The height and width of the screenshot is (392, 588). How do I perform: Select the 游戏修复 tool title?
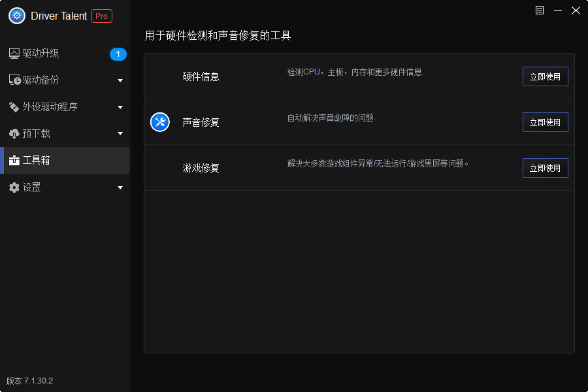(x=201, y=168)
